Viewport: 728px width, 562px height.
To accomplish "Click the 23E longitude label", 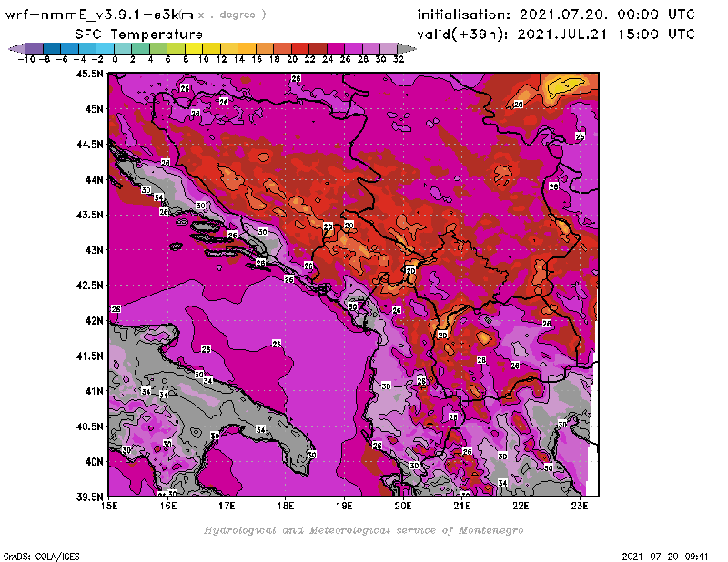I will [580, 506].
